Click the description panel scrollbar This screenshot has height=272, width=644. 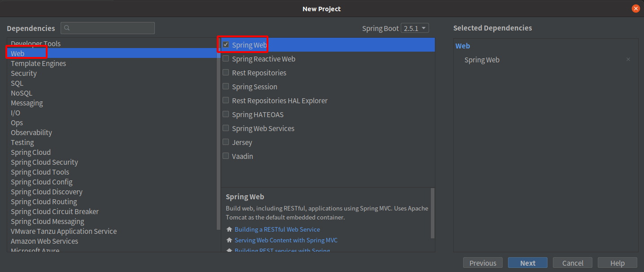pos(433,213)
